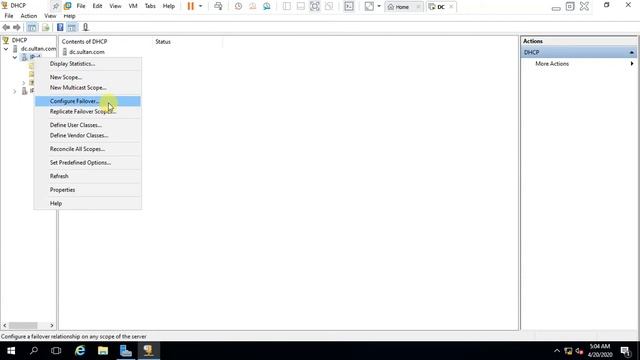This screenshot has height=360, width=640.
Task: Click send Ctrl+Alt+Del icon
Action: tap(218, 6)
